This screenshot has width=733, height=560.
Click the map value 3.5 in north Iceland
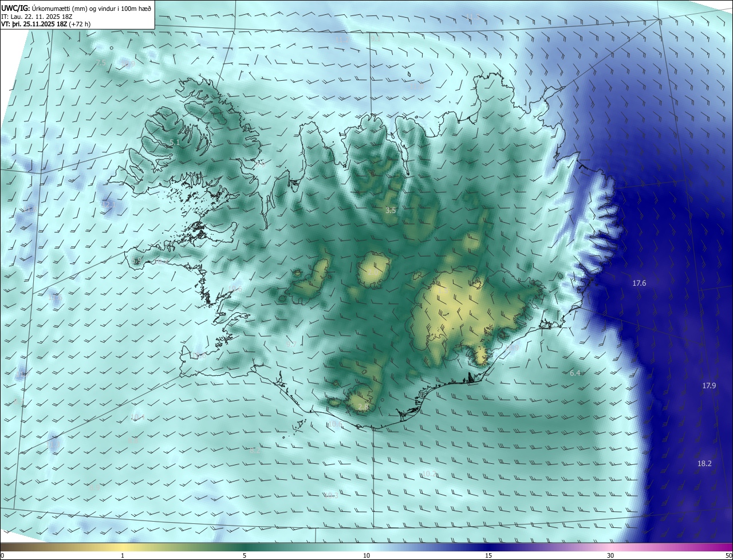391,211
